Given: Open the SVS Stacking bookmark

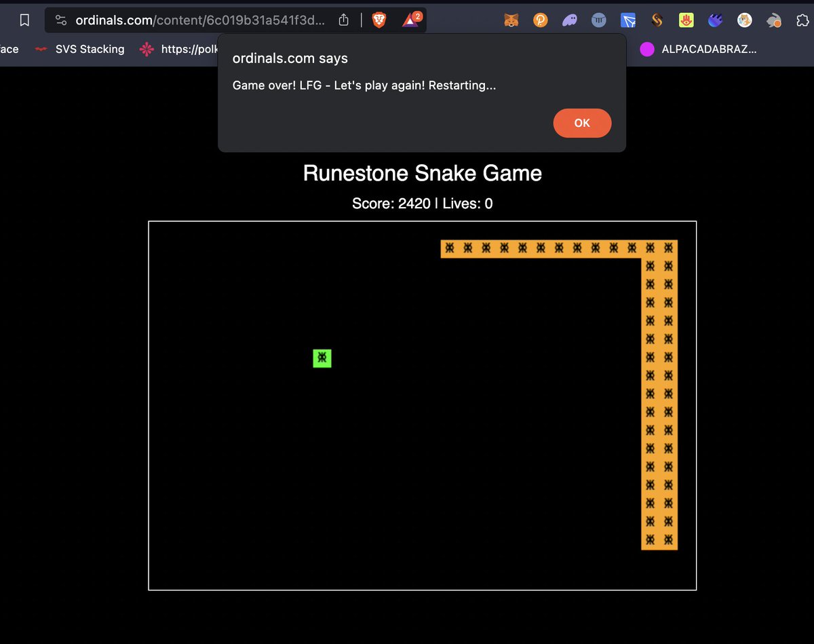Looking at the screenshot, I should pos(80,49).
